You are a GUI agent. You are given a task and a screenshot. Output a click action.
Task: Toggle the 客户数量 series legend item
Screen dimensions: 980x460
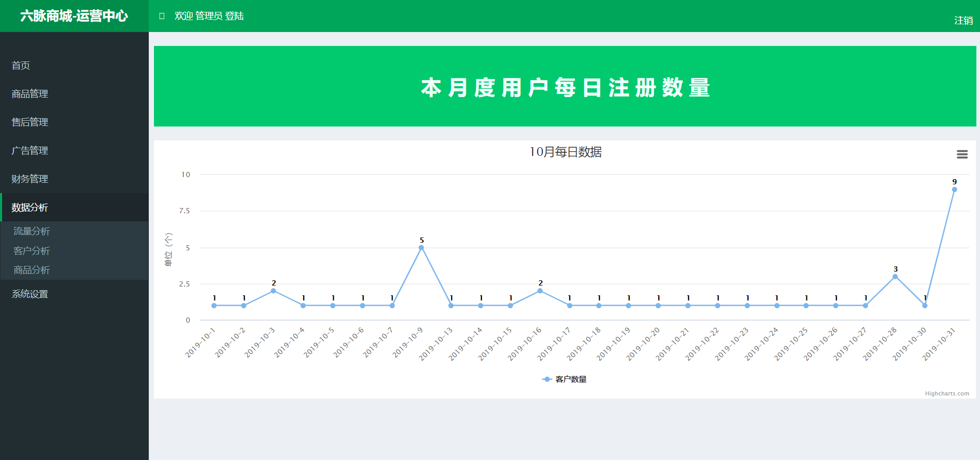[x=565, y=379]
